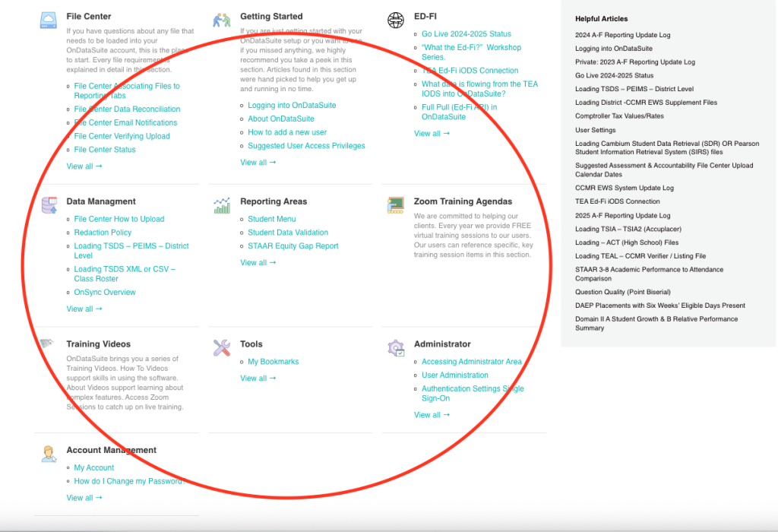Open the Redaction Policy article
The height and width of the screenshot is (532, 778).
pyautogui.click(x=103, y=233)
